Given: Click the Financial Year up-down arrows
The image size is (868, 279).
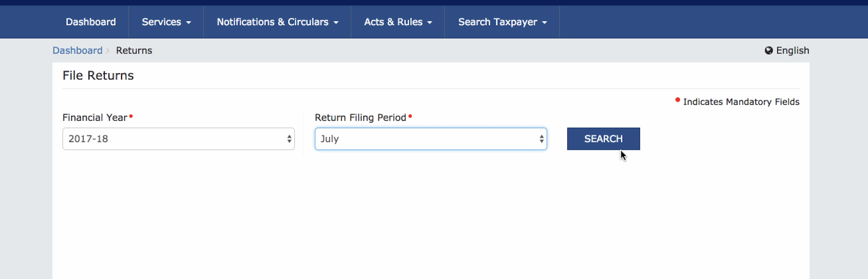Looking at the screenshot, I should [289, 139].
